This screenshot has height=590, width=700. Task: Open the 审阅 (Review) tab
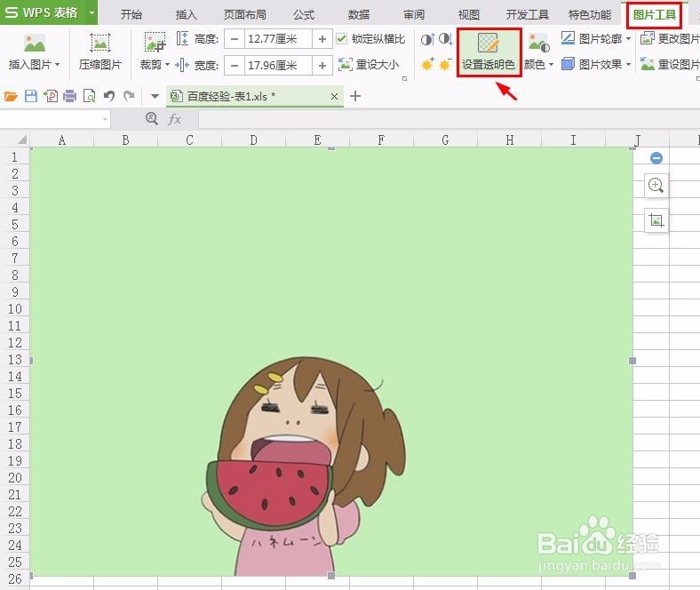tap(414, 15)
